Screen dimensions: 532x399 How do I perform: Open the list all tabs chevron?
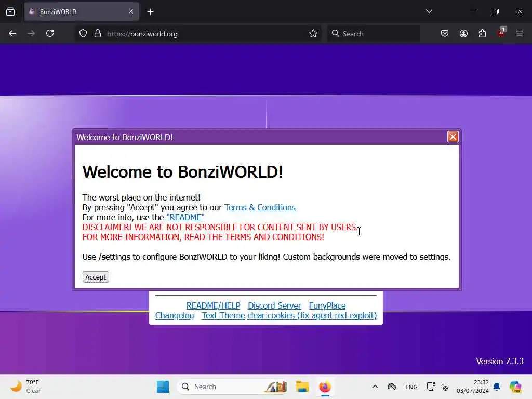coord(429,11)
